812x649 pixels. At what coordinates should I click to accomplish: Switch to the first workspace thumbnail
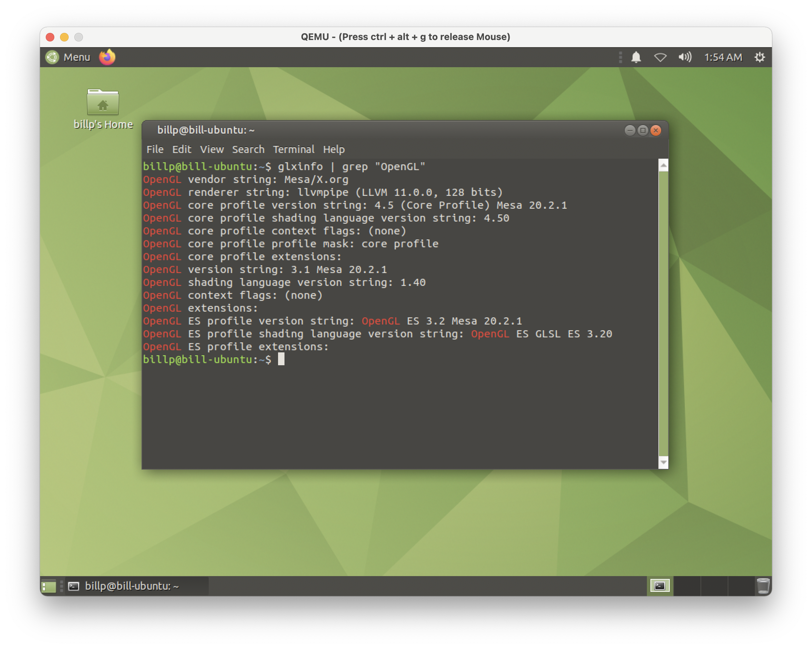coord(660,586)
